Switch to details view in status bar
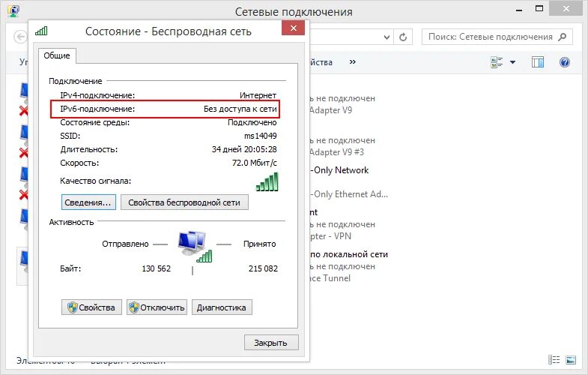This screenshot has height=375, width=588. pos(554,361)
